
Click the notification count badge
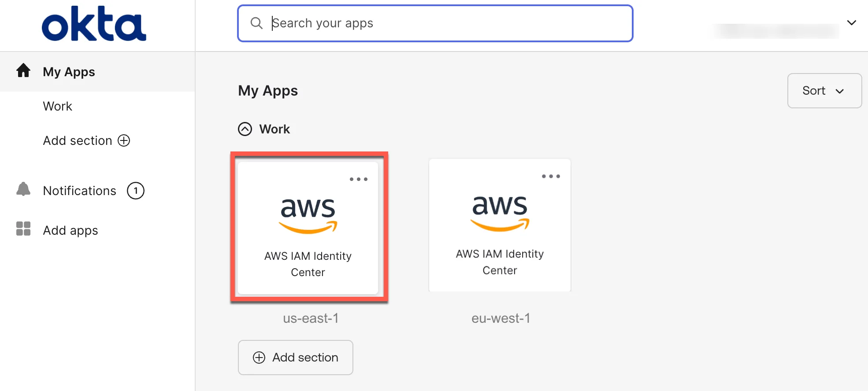(136, 191)
